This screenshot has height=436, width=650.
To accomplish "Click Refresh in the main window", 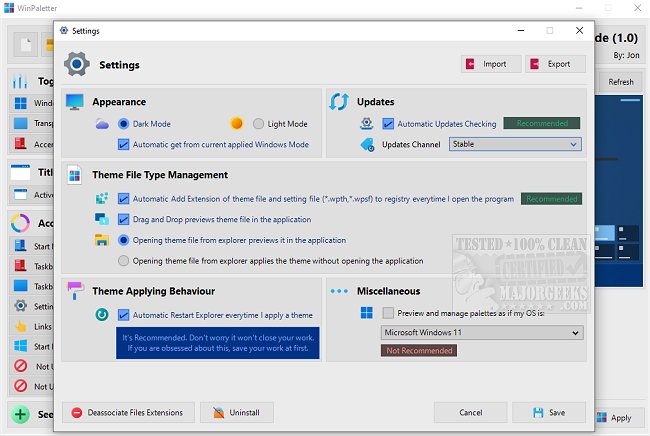I will (x=621, y=82).
